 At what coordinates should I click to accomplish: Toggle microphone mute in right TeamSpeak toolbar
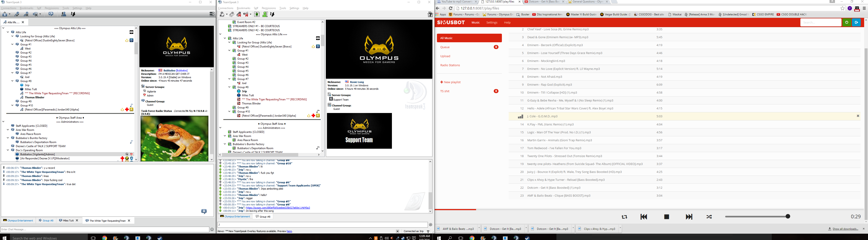coord(239,14)
